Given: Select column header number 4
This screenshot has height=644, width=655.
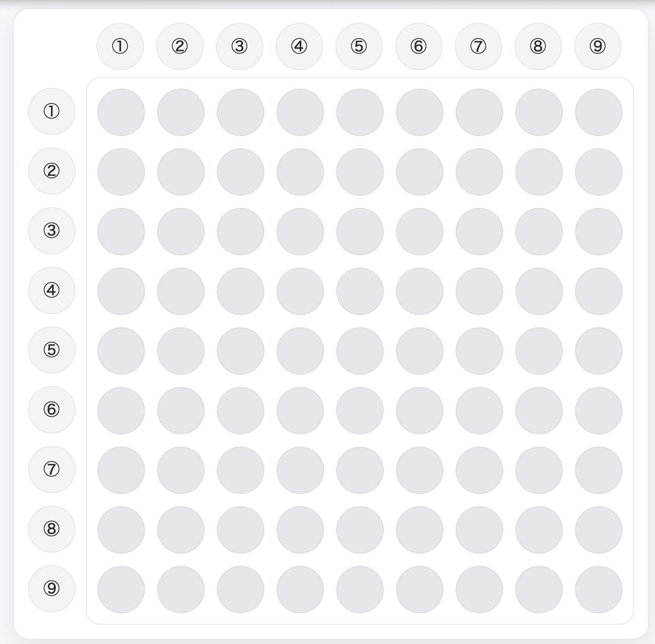Looking at the screenshot, I should pos(299,47).
